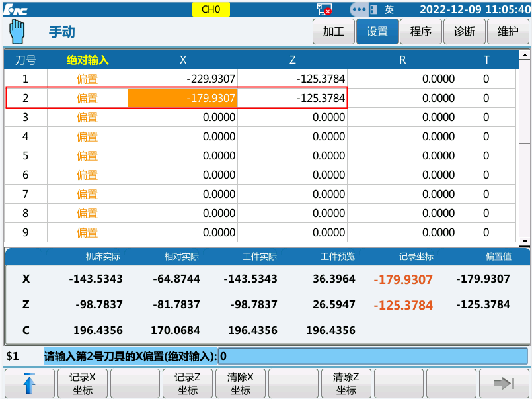Open the 维护 maintenance tab
This screenshot has width=532, height=399.
[x=508, y=32]
